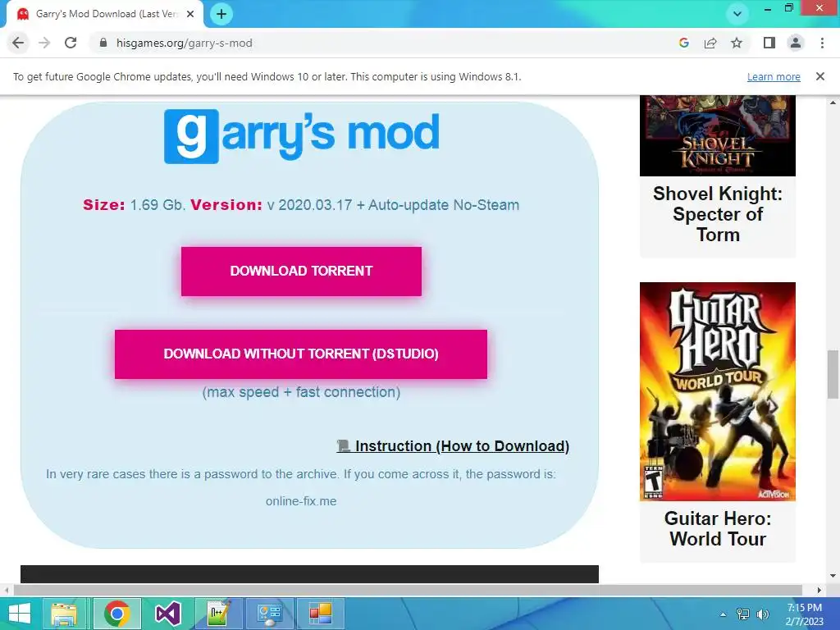The height and width of the screenshot is (630, 840).
Task: Open the colored-squares taskbar app icon
Action: [321, 614]
